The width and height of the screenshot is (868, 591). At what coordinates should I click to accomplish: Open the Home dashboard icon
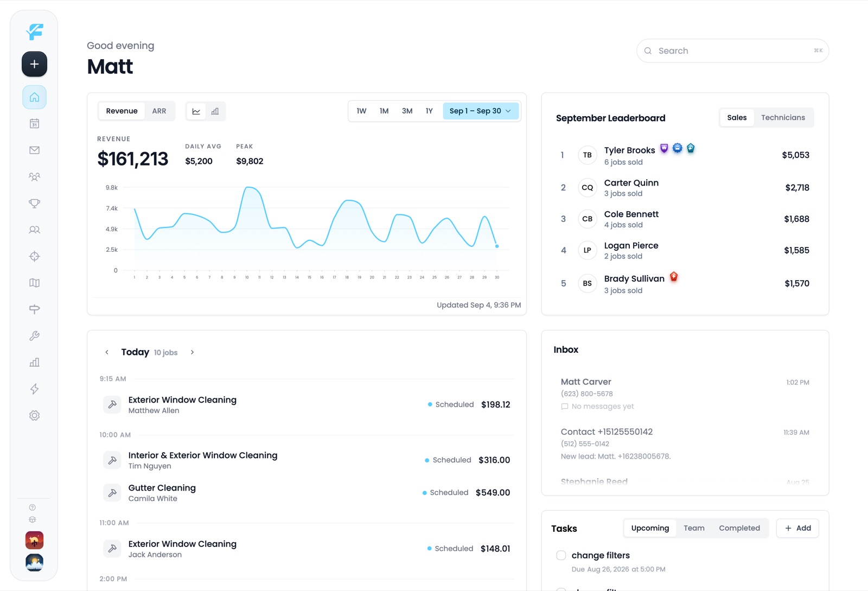[x=34, y=97]
